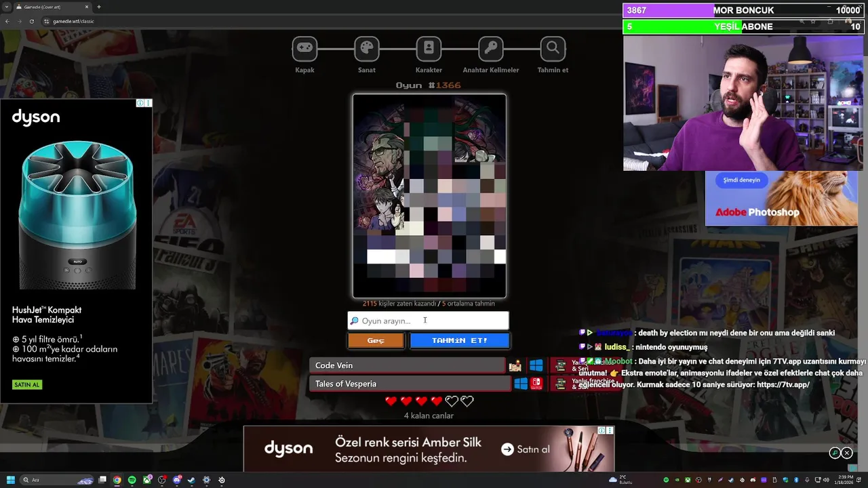Click the Tahmin Et! guess button
868x488 pixels.
click(460, 340)
